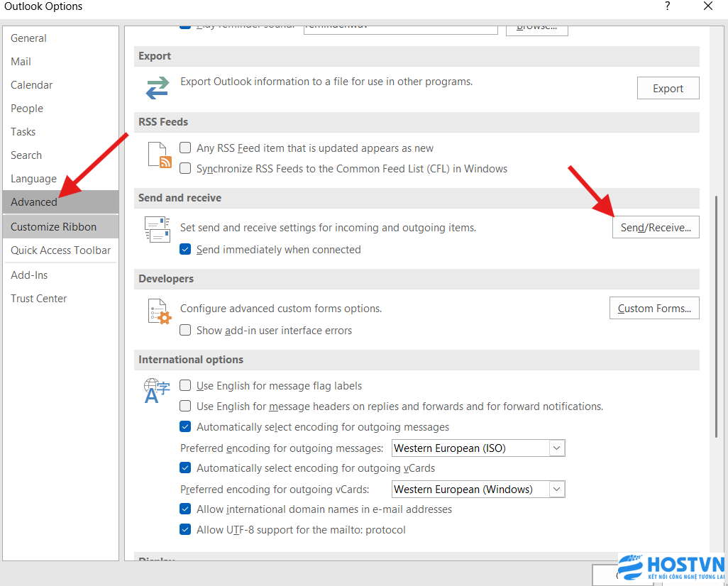Open the Custom Forms... dialog
Viewport: 728px width, 586px height.
[x=654, y=309]
